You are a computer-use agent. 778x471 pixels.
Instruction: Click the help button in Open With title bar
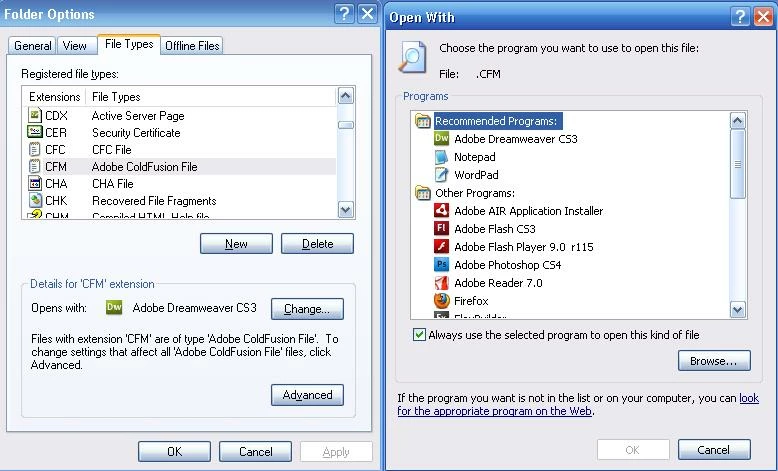coord(740,16)
